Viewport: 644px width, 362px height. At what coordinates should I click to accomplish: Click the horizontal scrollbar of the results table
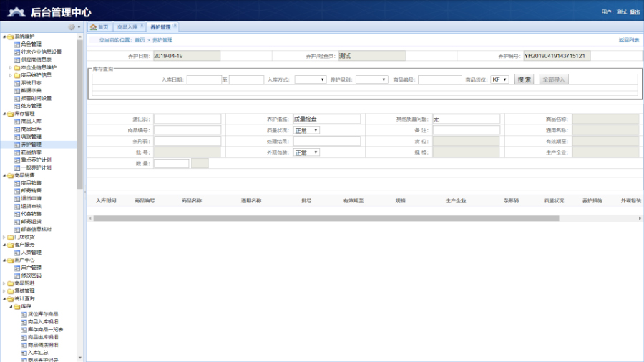pyautogui.click(x=326, y=218)
